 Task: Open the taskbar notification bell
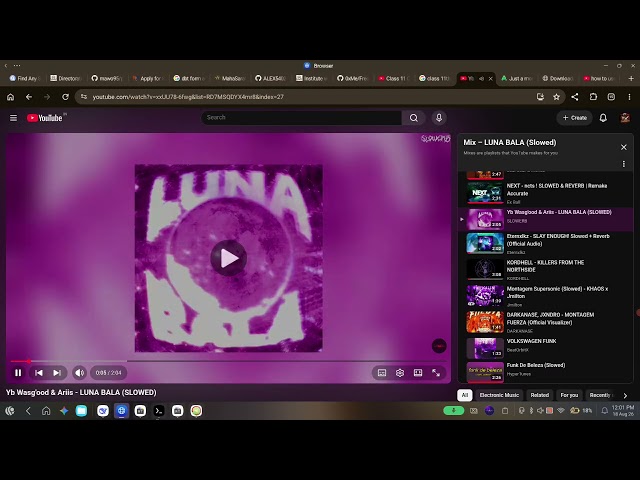604,411
